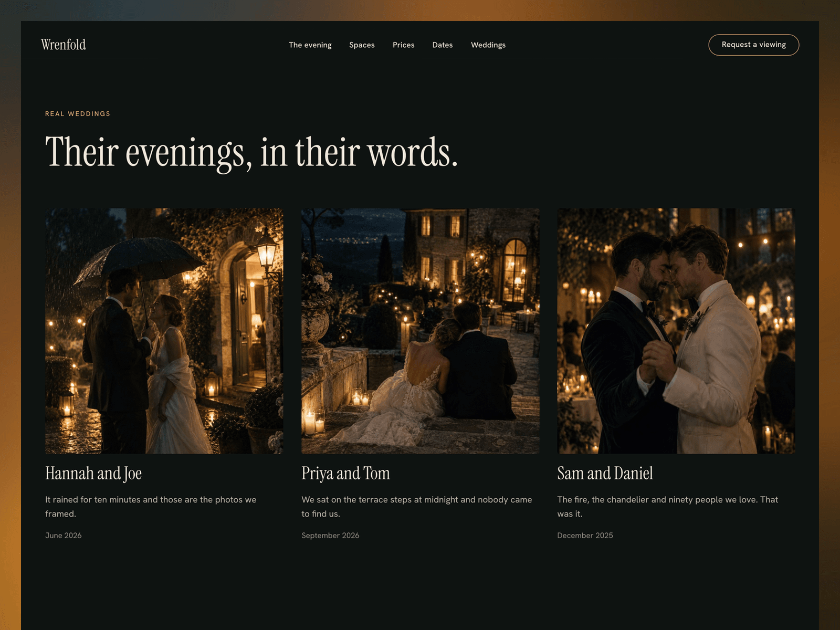Image resolution: width=840 pixels, height=630 pixels.
Task: Click the Sam and Daniel title
Action: 605,473
